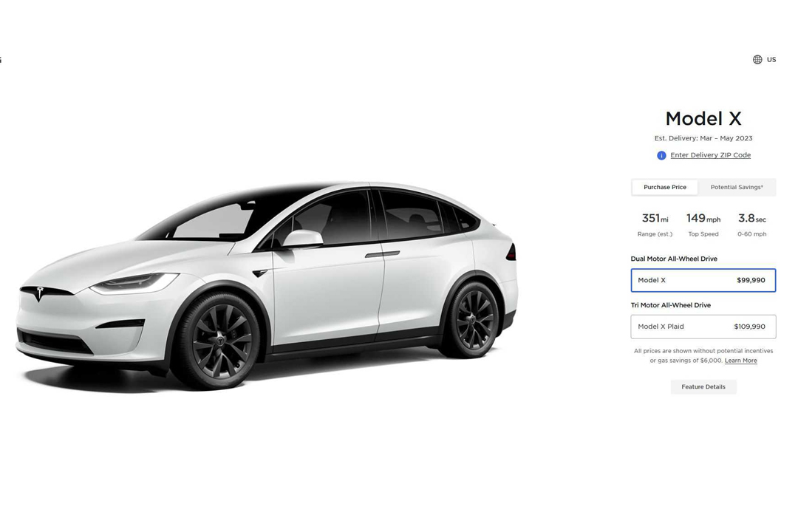Open the US region label
Image resolution: width=798 pixels, height=532 pixels.
coord(771,60)
